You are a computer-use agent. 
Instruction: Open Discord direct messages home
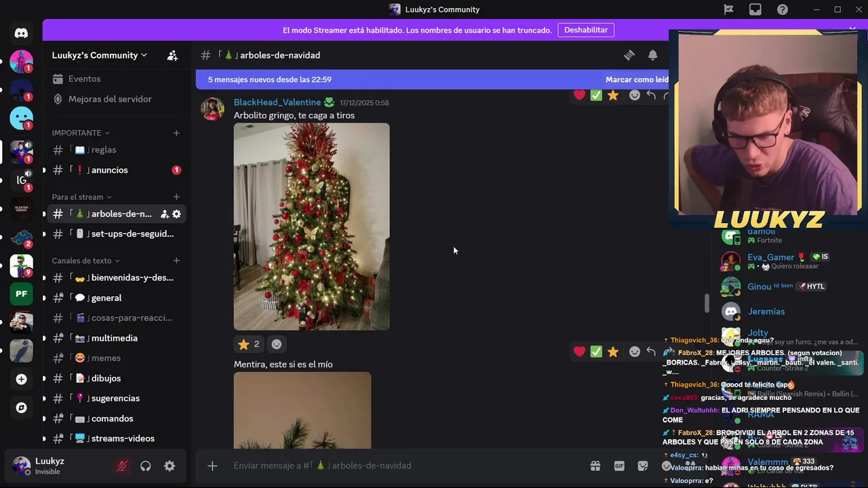point(21,33)
